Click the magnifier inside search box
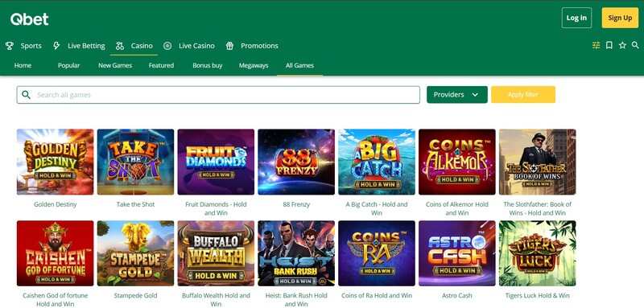 [x=27, y=95]
